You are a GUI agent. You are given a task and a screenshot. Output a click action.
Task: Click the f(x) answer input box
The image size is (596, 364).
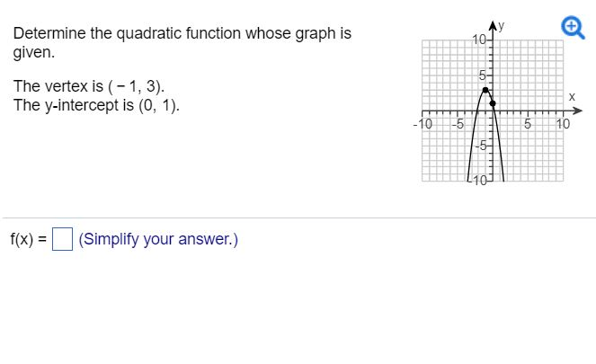[x=62, y=239]
